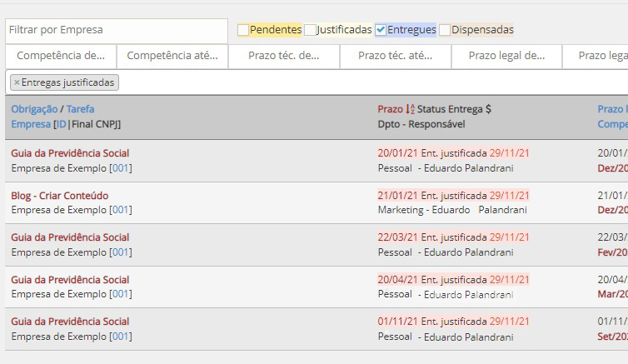Toggle the Dispensadas checkbox
The height and width of the screenshot is (364, 628).
(x=445, y=30)
